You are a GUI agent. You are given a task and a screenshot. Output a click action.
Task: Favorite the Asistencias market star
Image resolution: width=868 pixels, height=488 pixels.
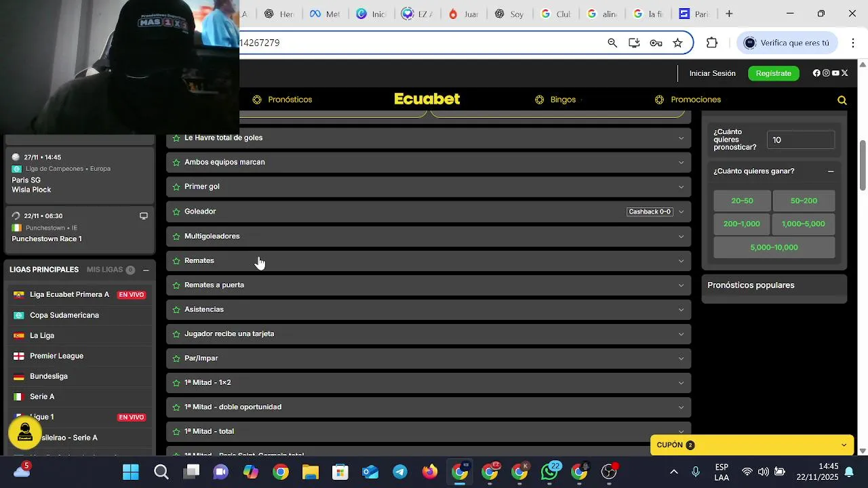(176, 310)
